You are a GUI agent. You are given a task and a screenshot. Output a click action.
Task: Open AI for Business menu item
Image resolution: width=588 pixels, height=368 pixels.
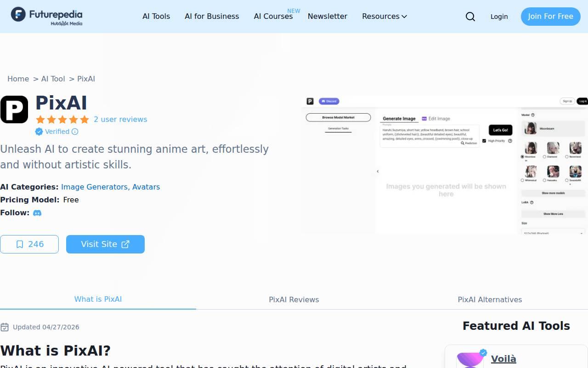tap(212, 16)
